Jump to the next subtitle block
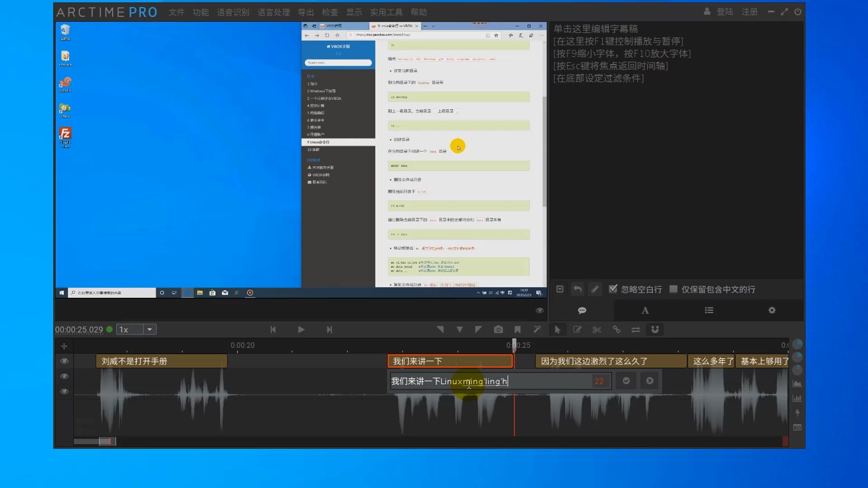 pos(329,329)
